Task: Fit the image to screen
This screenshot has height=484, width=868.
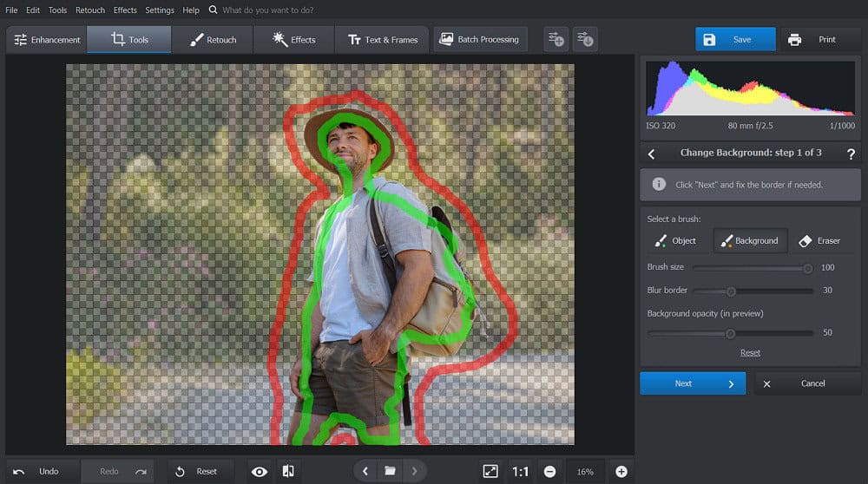Action: coord(490,471)
